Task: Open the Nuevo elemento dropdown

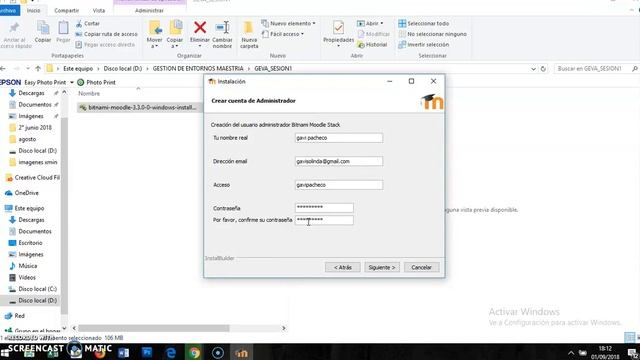Action: pos(289,24)
